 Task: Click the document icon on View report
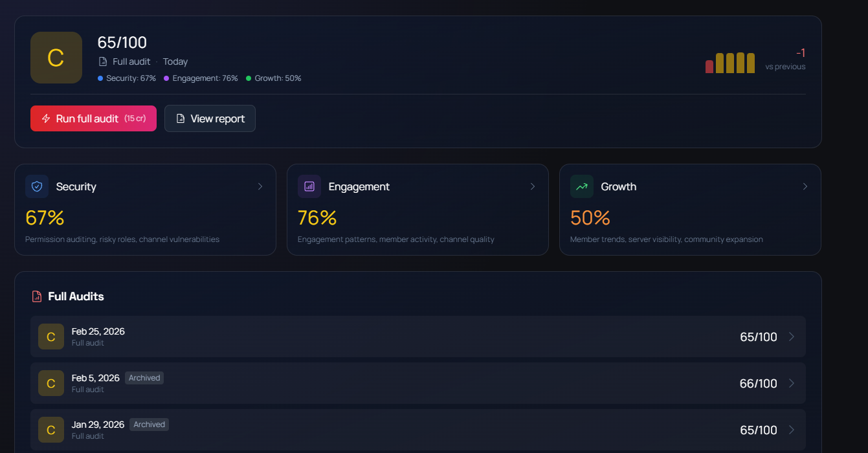click(x=181, y=118)
